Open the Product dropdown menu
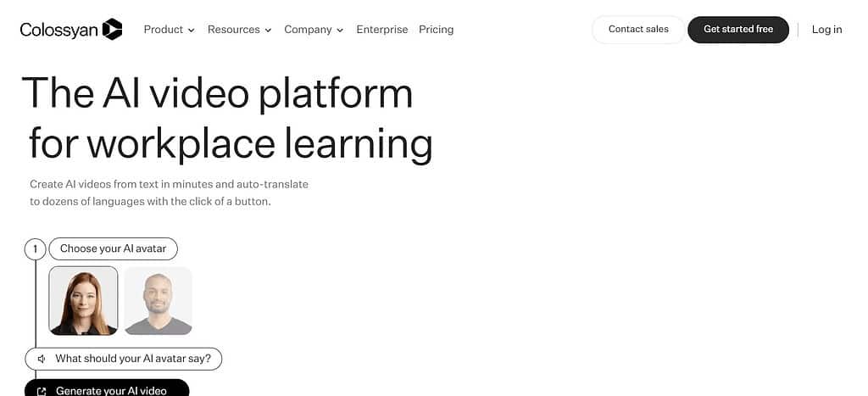This screenshot has height=396, width=868. click(x=169, y=30)
